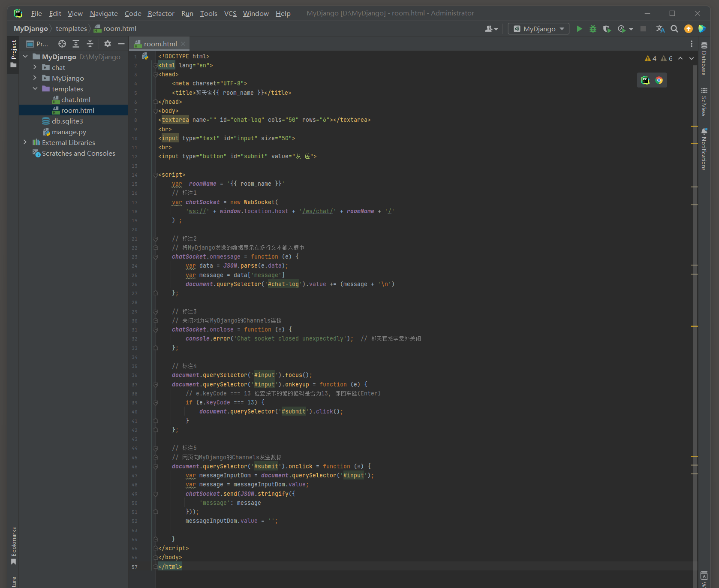Run the MyDjango configuration

[x=579, y=29]
